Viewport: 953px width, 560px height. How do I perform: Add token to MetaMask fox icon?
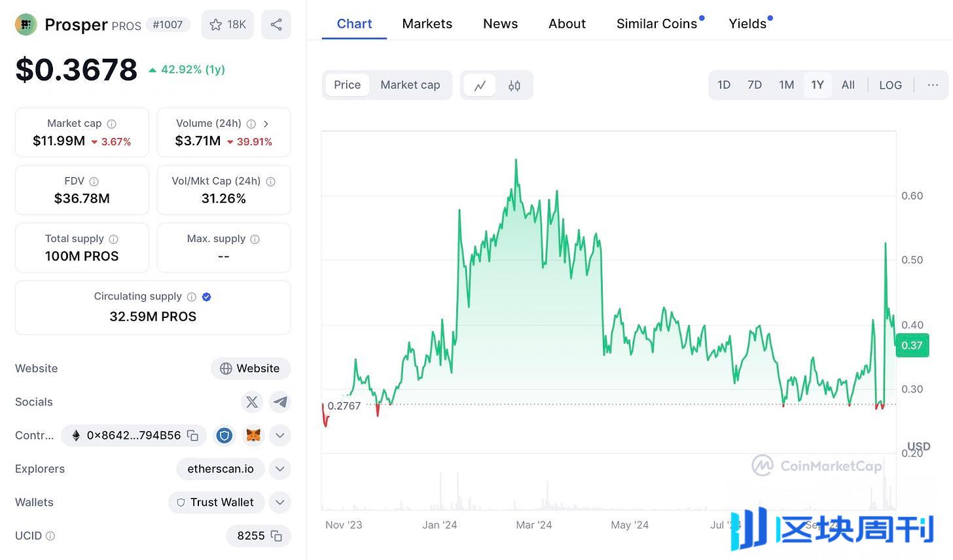(253, 435)
